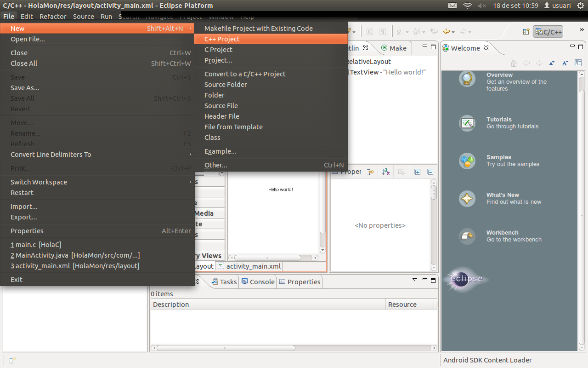Viewport: 588px width, 368px height.
Task: Click the Samples shapes icon
Action: [467, 161]
